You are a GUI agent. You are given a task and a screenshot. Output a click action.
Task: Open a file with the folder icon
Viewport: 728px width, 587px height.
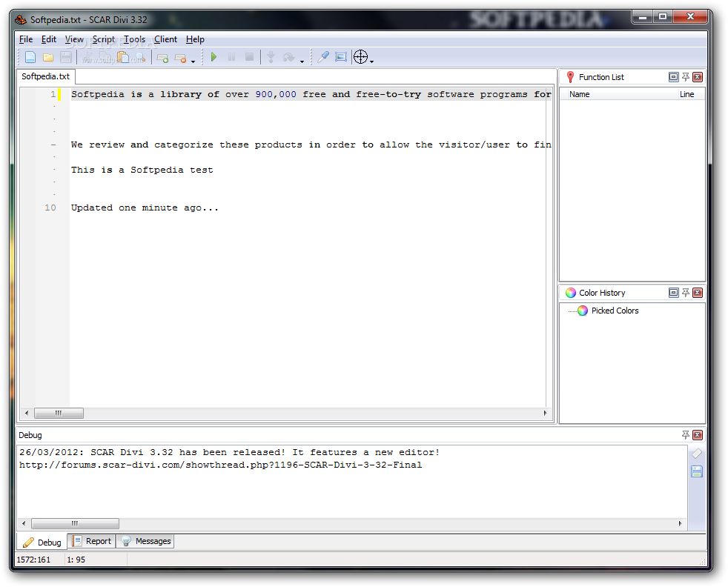point(48,57)
